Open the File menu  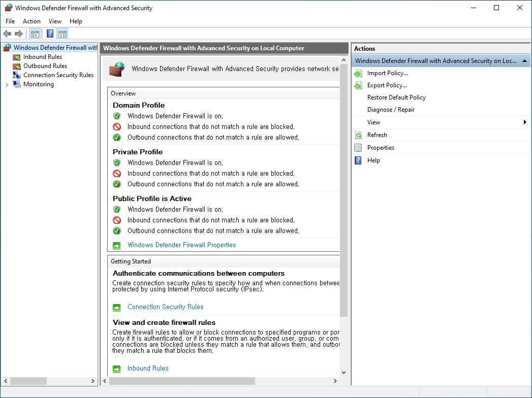[10, 21]
